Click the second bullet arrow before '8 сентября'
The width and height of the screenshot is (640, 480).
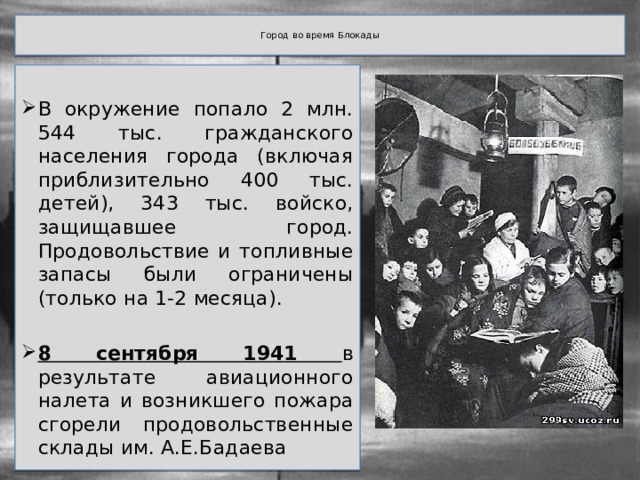(x=29, y=351)
